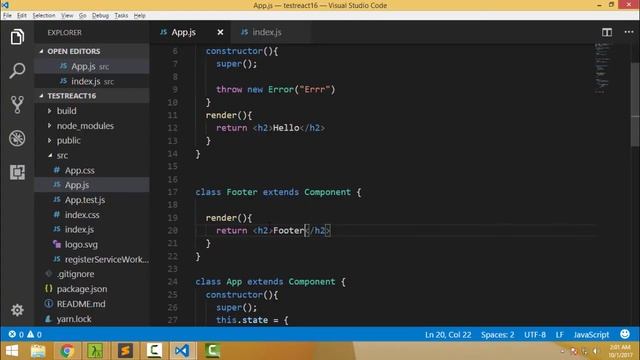The image size is (640, 360).
Task: Open the Explorer view in activity bar
Action: (17, 37)
